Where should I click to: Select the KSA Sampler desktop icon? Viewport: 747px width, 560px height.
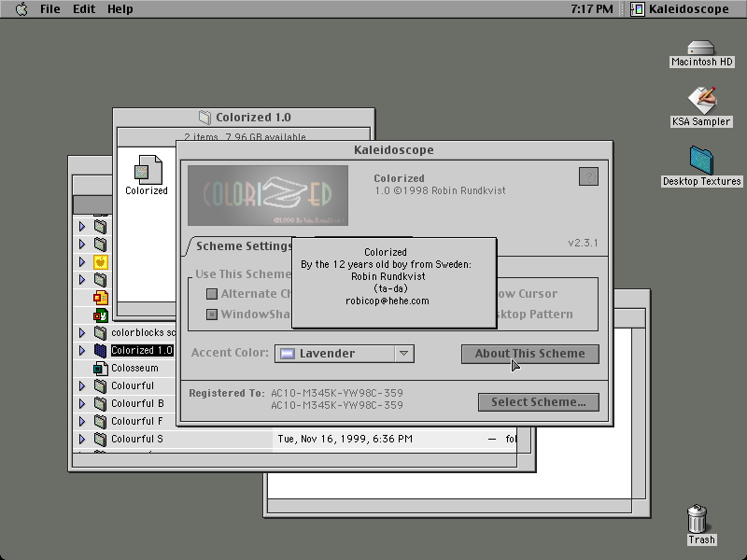tap(701, 101)
